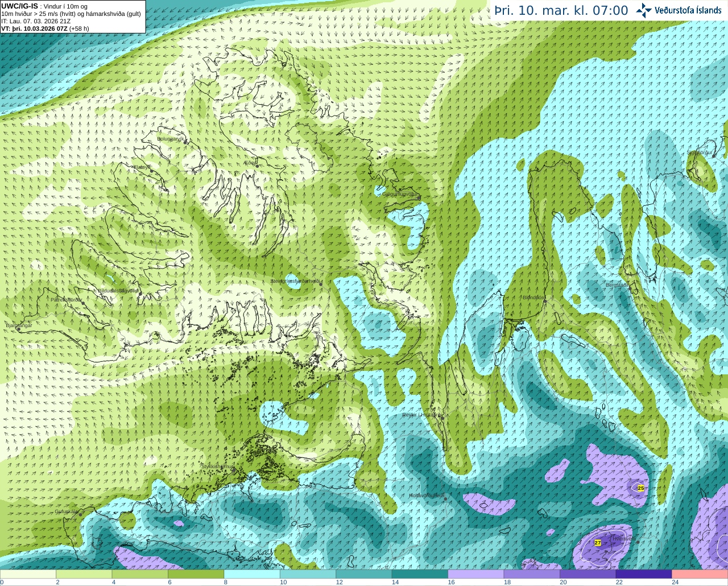Click the Holtavörðuheiði station label
This screenshot has width=728, height=586.
point(427,496)
